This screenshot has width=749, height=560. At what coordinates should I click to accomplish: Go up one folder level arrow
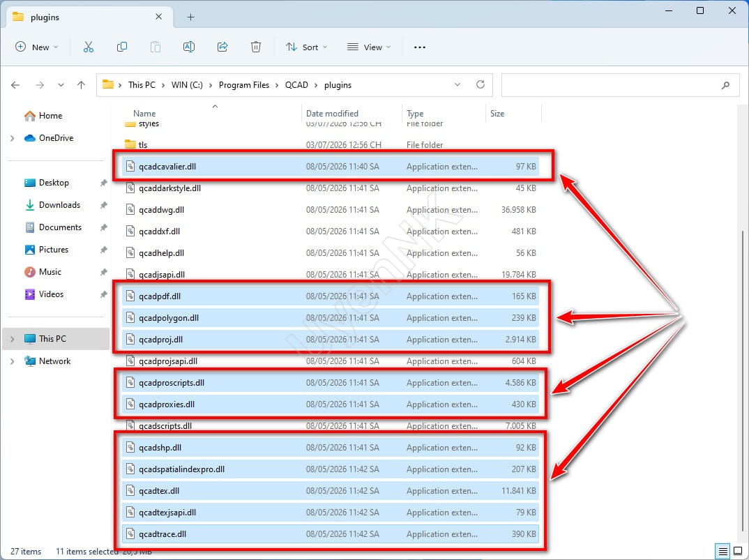(x=81, y=85)
